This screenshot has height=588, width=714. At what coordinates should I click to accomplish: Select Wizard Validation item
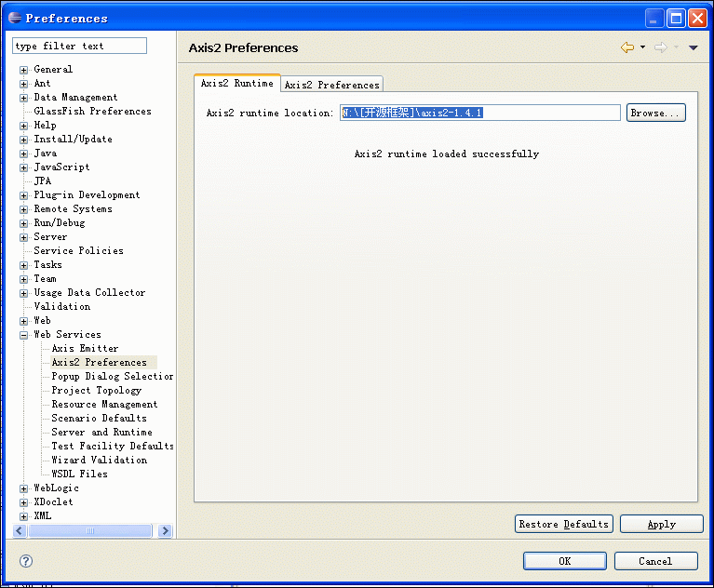tap(99, 460)
